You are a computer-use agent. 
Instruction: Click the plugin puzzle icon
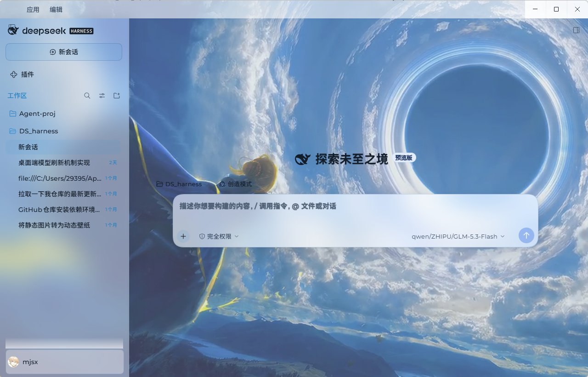(13, 74)
